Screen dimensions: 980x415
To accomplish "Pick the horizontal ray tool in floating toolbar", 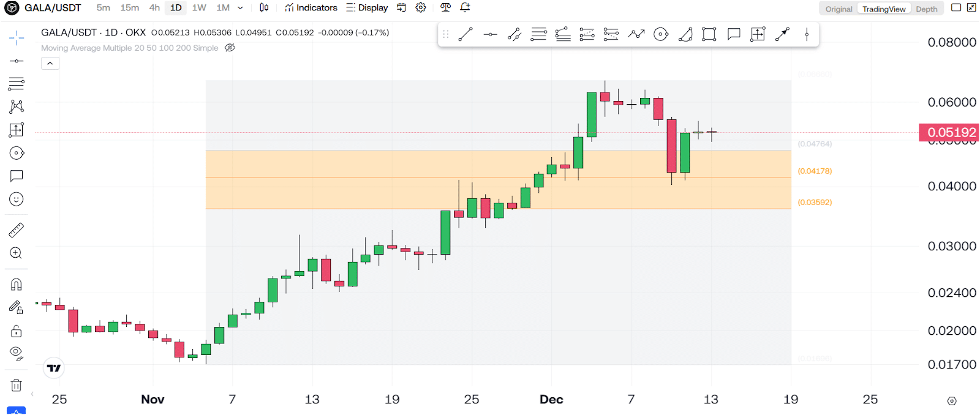I will point(490,34).
